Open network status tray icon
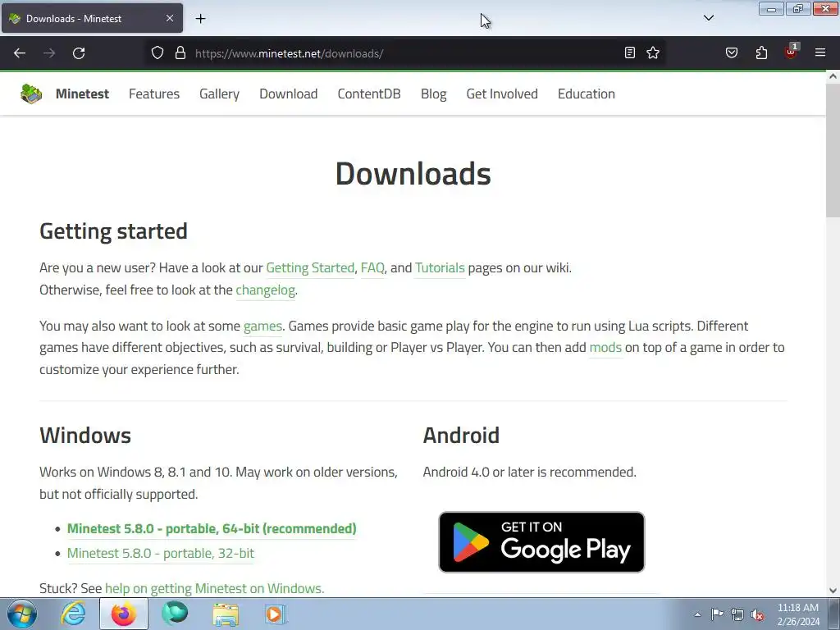 coord(737,614)
